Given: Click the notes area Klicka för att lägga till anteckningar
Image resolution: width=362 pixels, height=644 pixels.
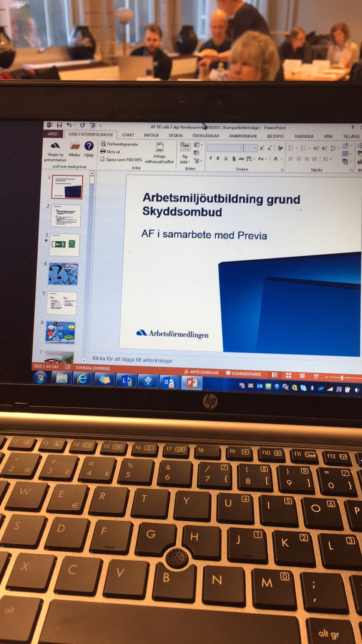Looking at the screenshot, I should coord(133,360).
